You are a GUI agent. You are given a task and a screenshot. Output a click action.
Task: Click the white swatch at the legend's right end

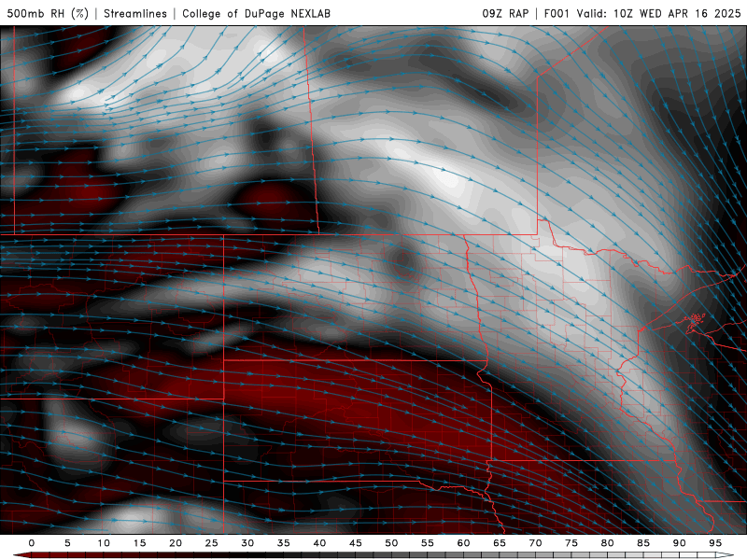tap(725, 555)
